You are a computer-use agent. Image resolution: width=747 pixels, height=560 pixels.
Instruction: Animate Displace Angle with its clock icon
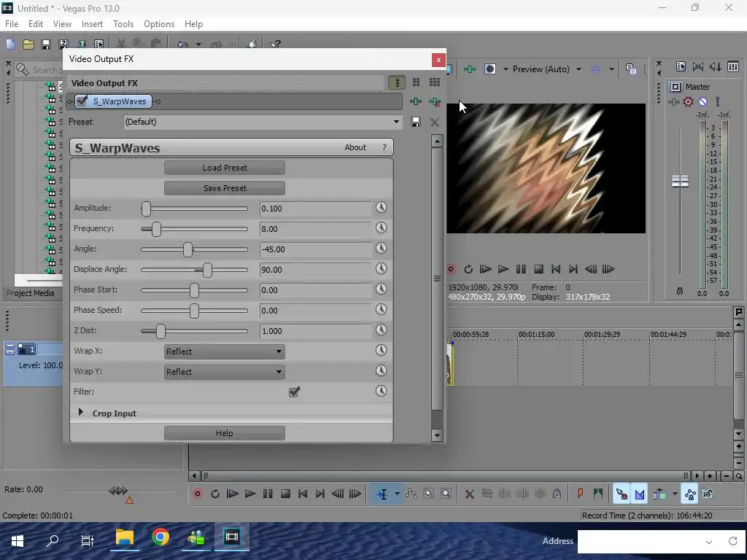[381, 269]
